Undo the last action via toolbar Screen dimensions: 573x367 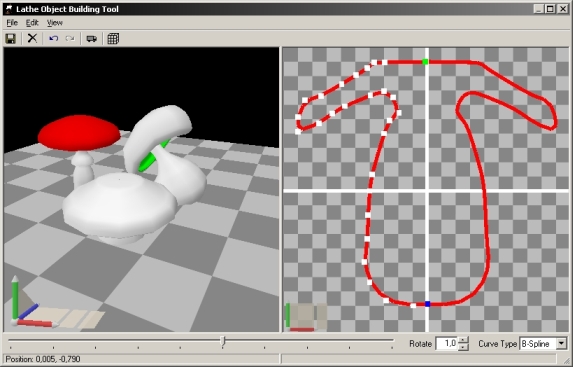54,38
